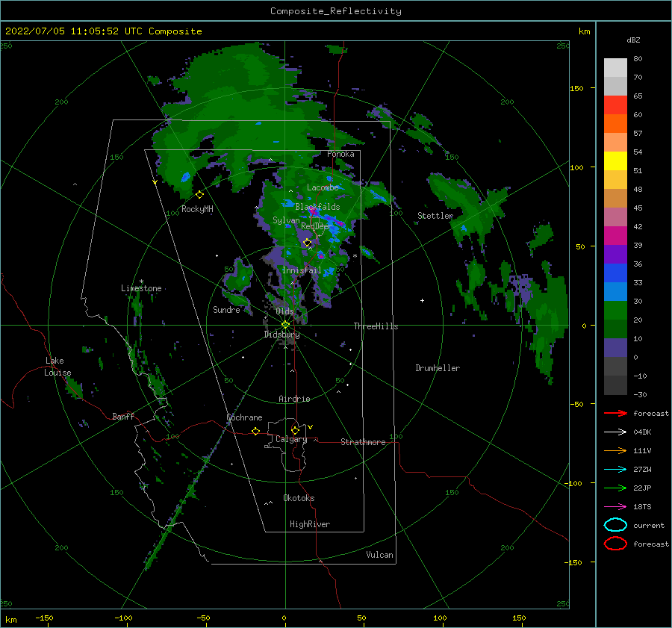Click the Airdrie town label

(294, 399)
